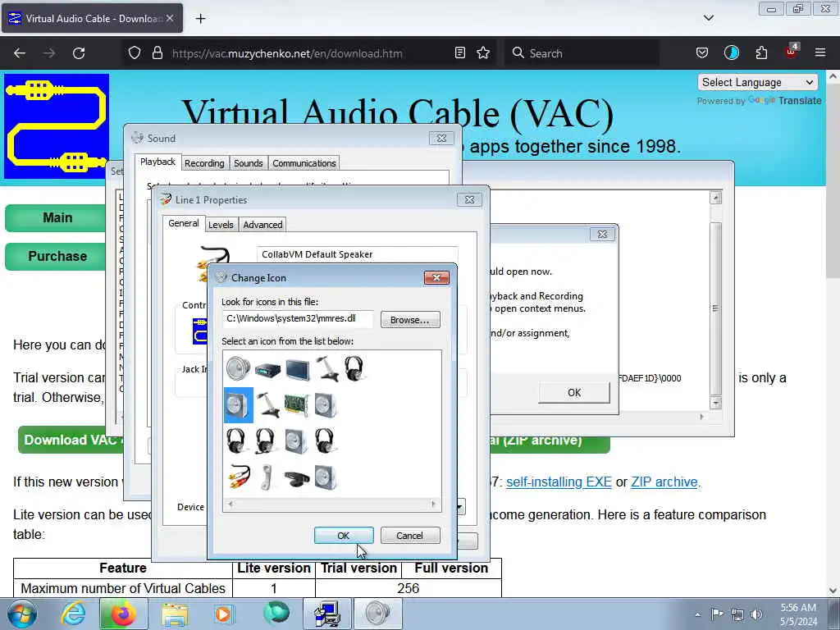Click the Firefox Search box

tap(582, 53)
